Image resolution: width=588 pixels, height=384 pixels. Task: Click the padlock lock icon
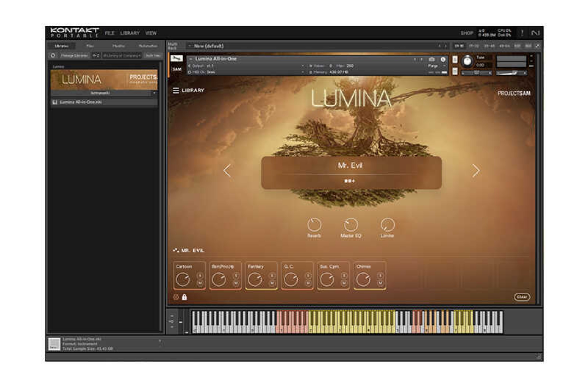point(184,297)
